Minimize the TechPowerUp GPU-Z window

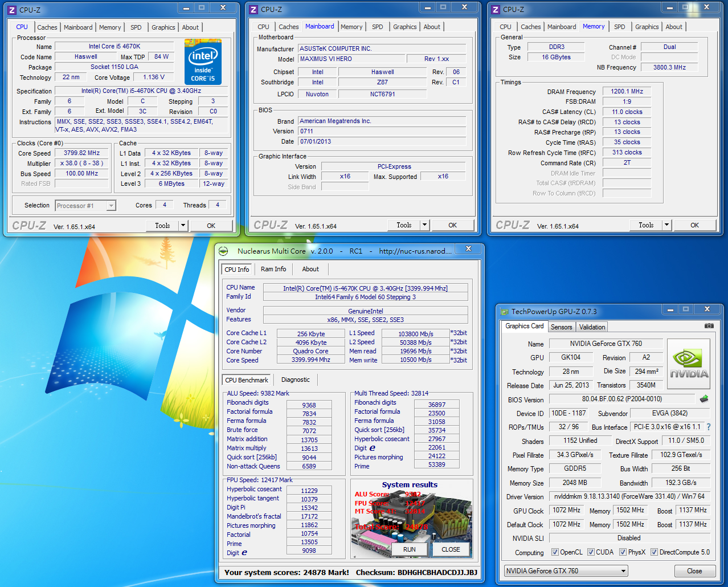tap(670, 309)
